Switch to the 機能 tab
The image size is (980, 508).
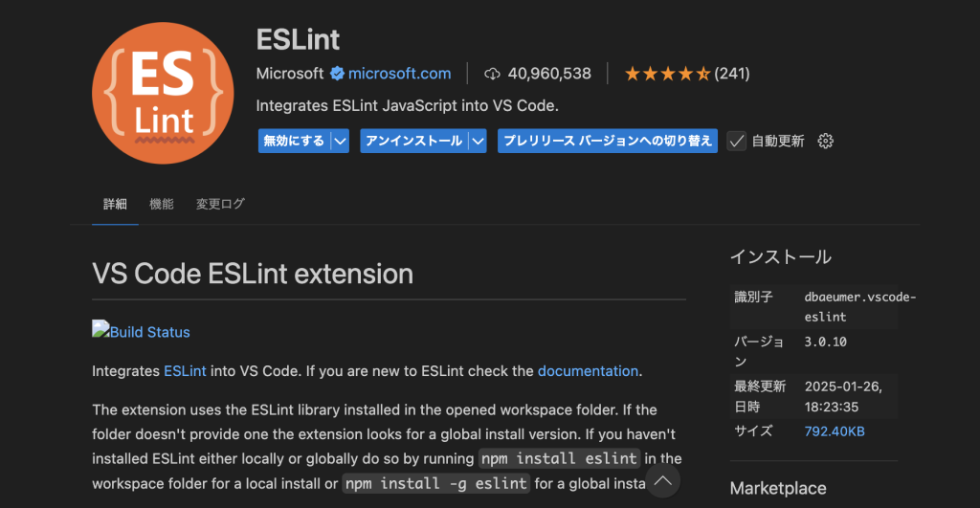tap(162, 204)
